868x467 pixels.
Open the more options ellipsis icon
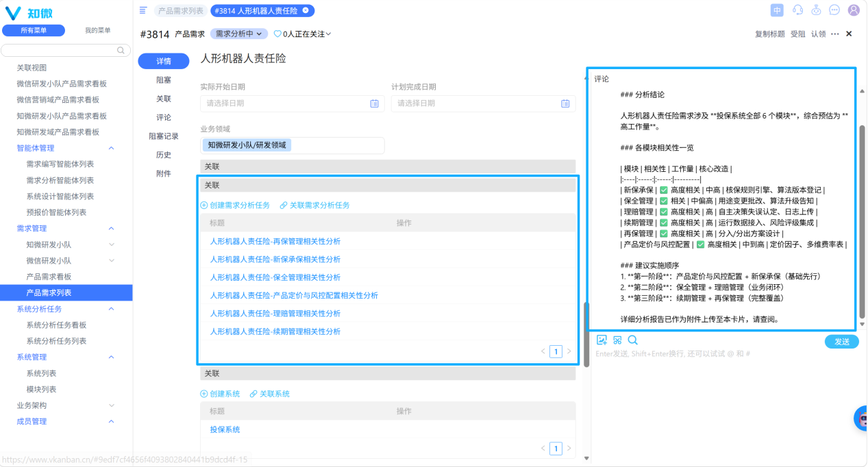pyautogui.click(x=835, y=34)
